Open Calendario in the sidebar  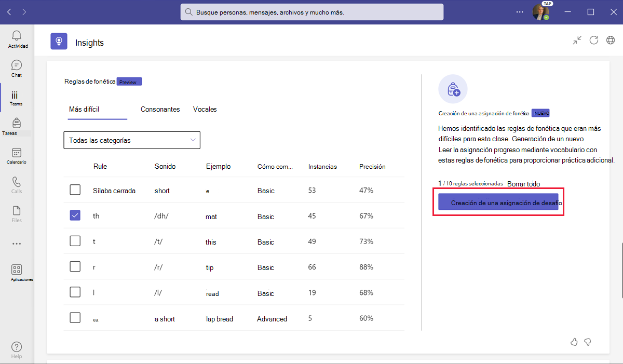pos(17,156)
